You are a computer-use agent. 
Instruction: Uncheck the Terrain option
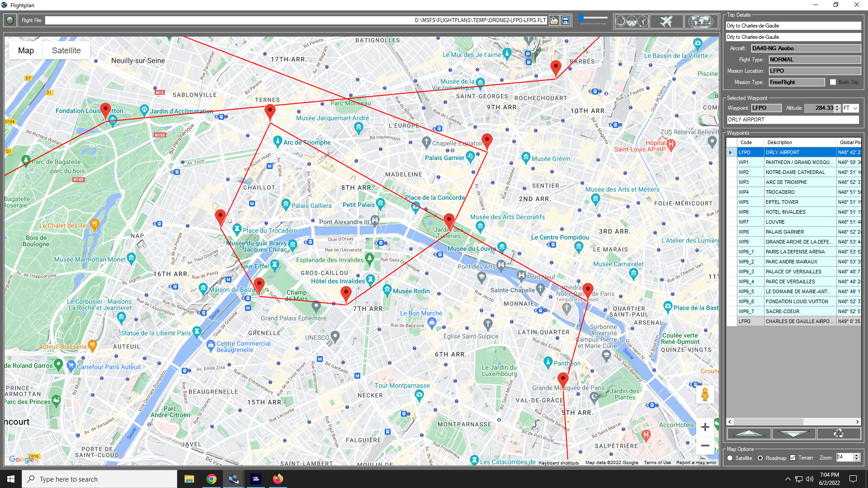[793, 458]
